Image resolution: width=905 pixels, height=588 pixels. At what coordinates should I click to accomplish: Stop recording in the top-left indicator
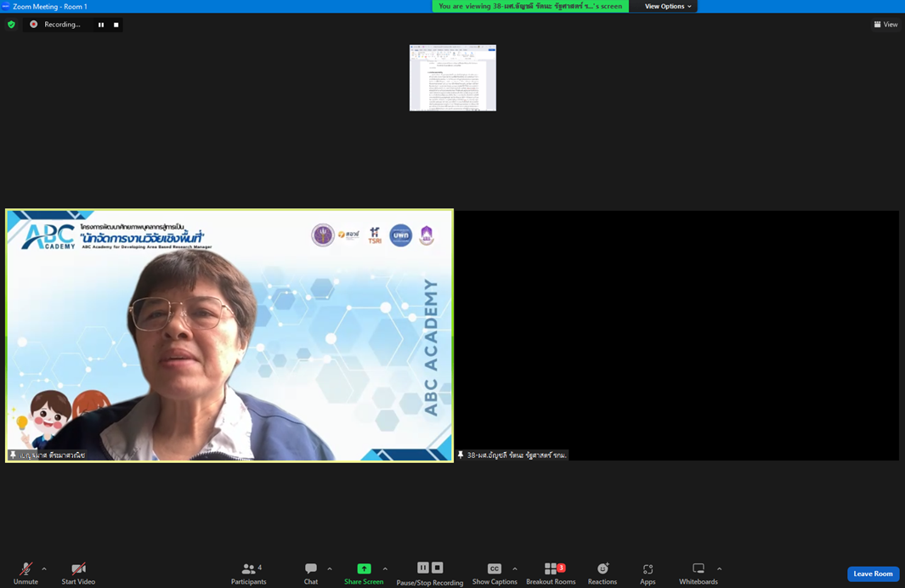[x=116, y=25]
